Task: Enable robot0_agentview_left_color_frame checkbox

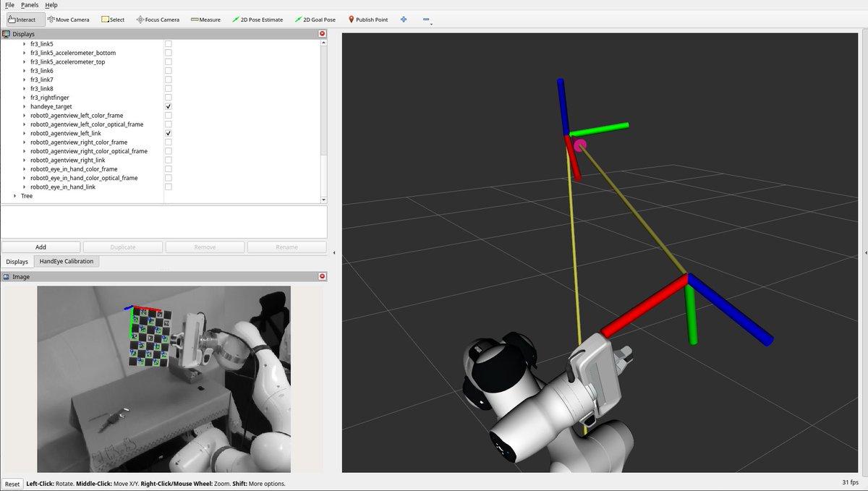Action: click(169, 115)
